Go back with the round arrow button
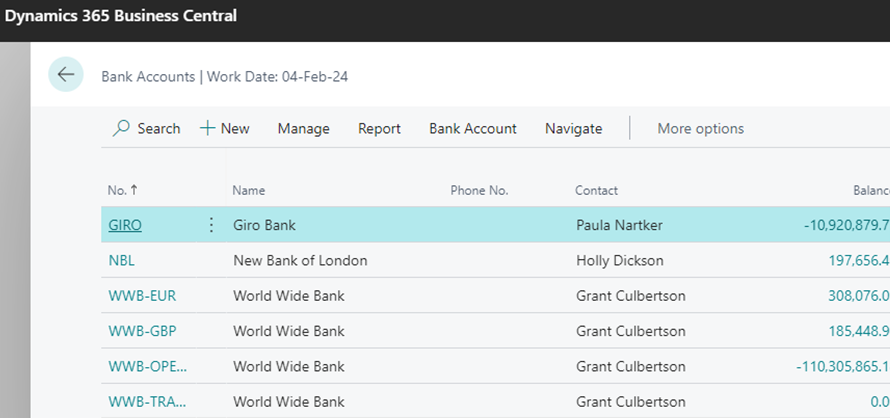Screen dimensions: 891x418 (66, 74)
